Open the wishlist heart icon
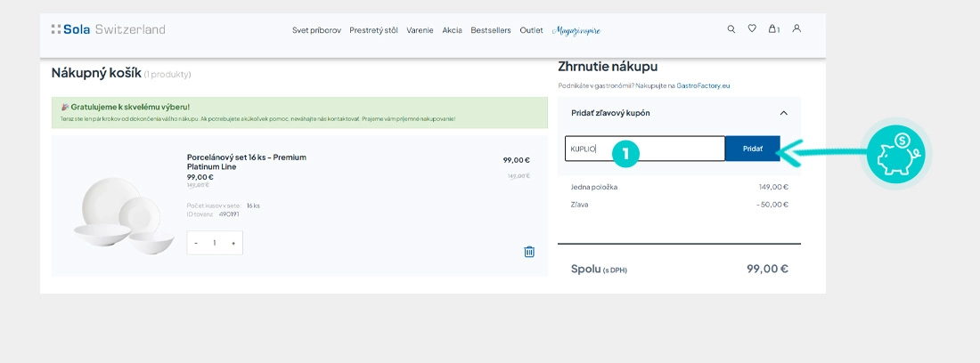 pos(752,29)
